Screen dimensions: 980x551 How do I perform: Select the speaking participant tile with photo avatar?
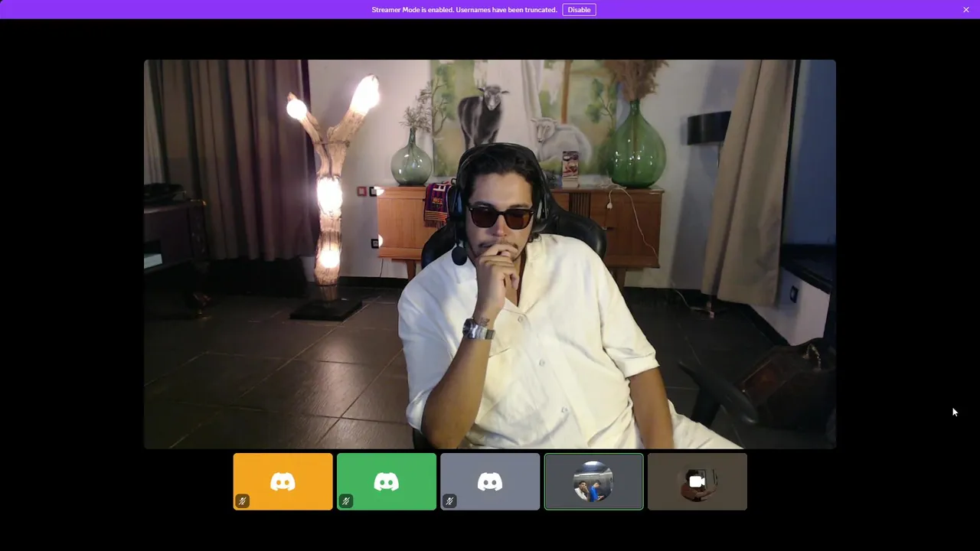click(593, 481)
